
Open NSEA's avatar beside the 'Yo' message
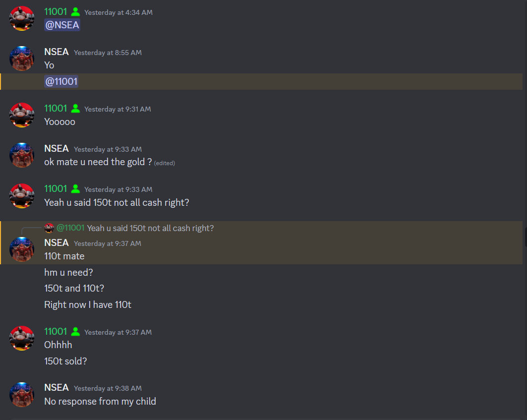pyautogui.click(x=22, y=59)
